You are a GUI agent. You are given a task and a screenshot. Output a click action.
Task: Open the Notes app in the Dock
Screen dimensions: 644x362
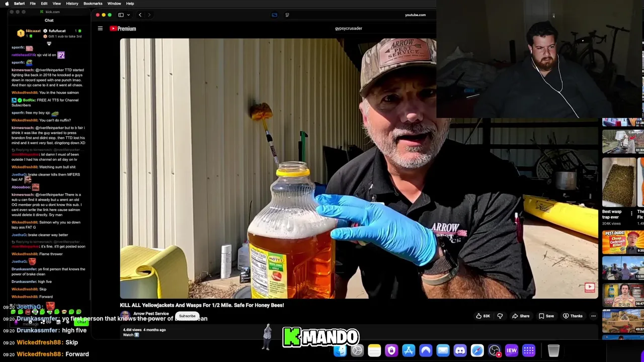click(x=374, y=350)
